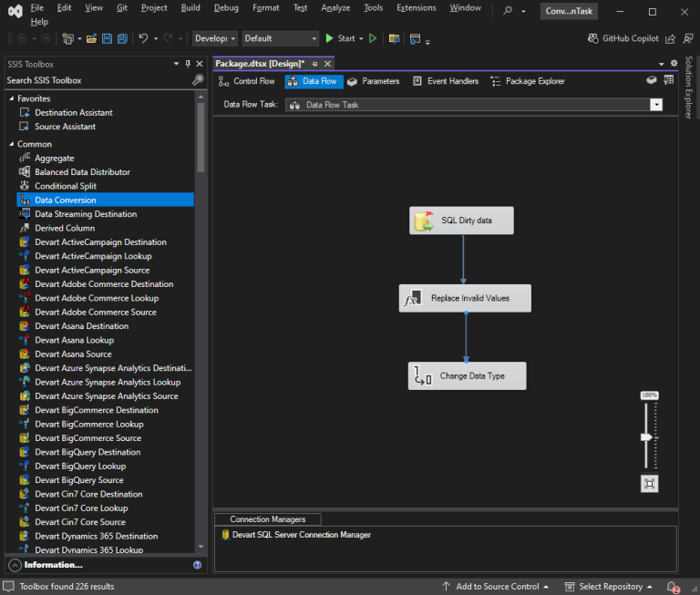Click the Undo toolbar icon
Screen dimensions: 700x595
144,38
